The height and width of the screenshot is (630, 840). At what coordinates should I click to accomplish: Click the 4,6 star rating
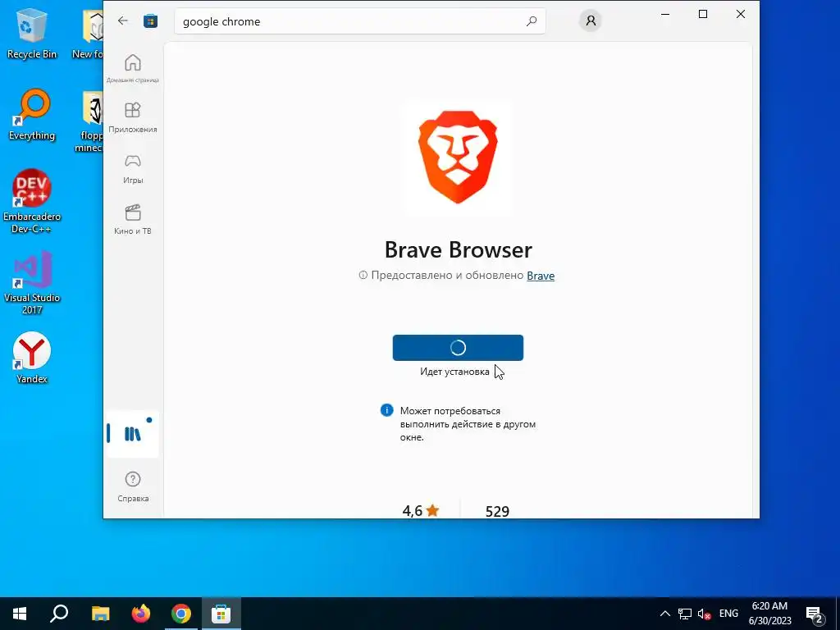[x=421, y=510]
